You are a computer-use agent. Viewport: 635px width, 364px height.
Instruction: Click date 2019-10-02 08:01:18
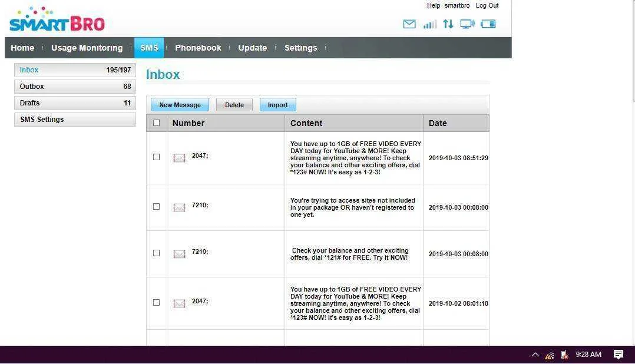tap(458, 303)
